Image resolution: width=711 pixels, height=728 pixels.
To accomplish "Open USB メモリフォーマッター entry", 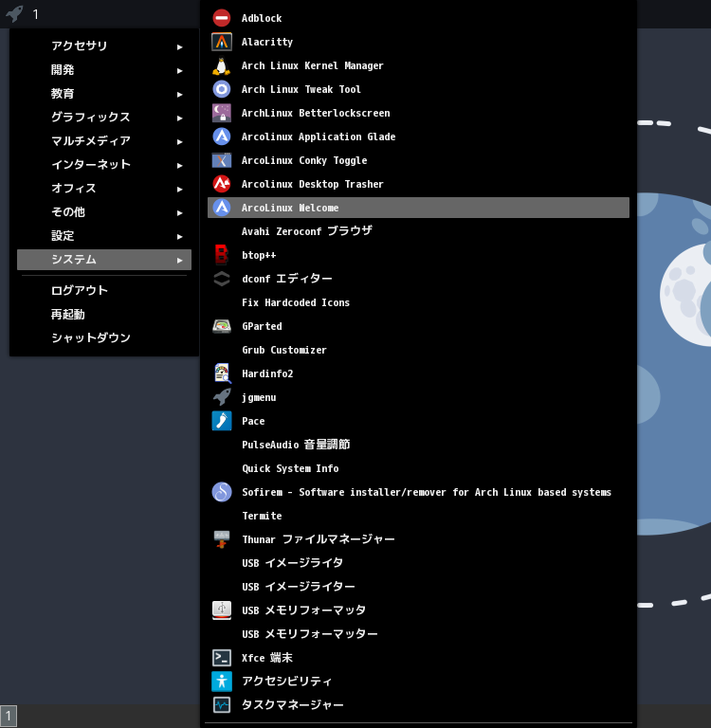I will tap(418, 634).
